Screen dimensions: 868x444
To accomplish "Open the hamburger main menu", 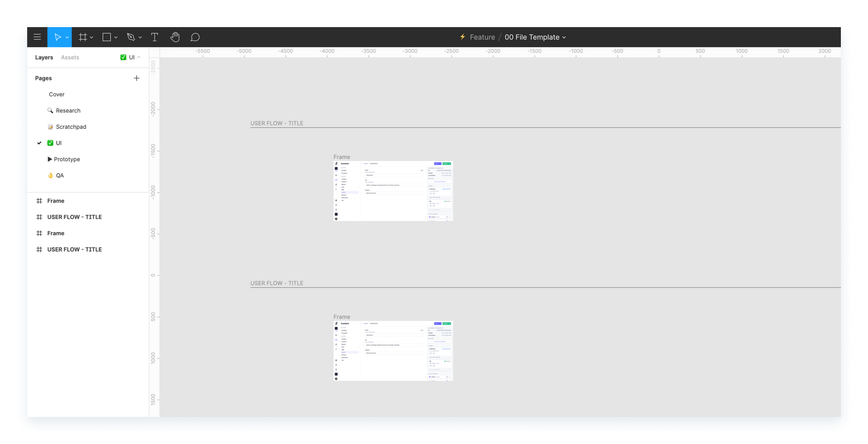I will [x=37, y=37].
